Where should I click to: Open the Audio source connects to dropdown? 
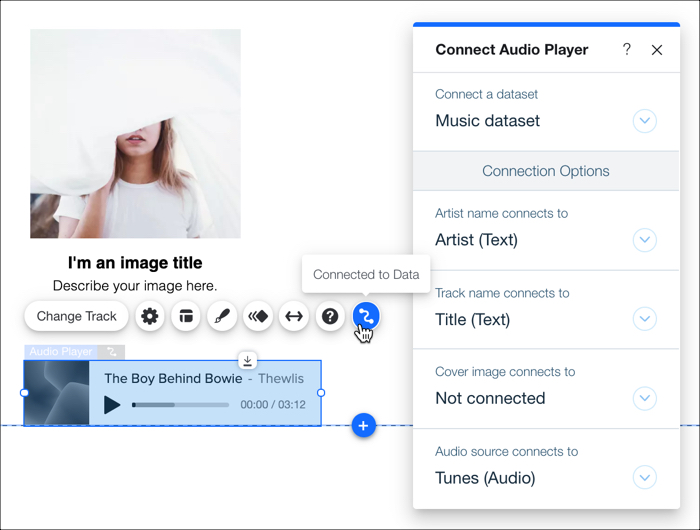click(645, 478)
